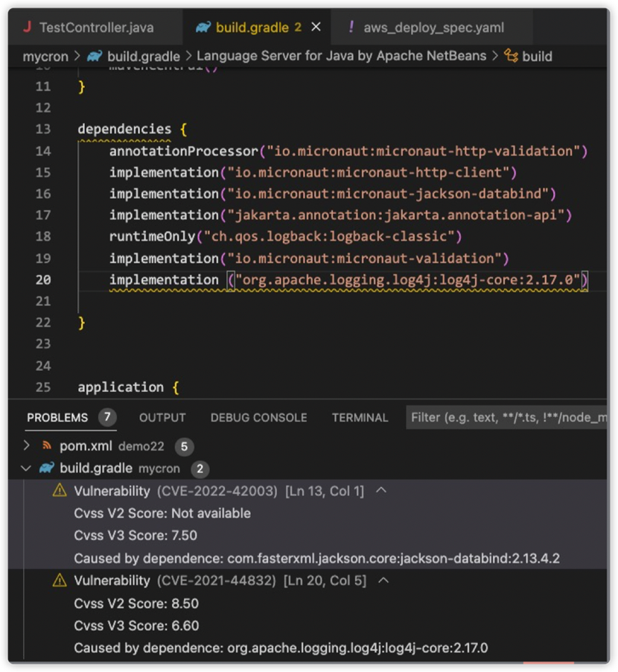Click the Gradle elephant icon on build.gradle tab
618x672 pixels.
coord(203,28)
